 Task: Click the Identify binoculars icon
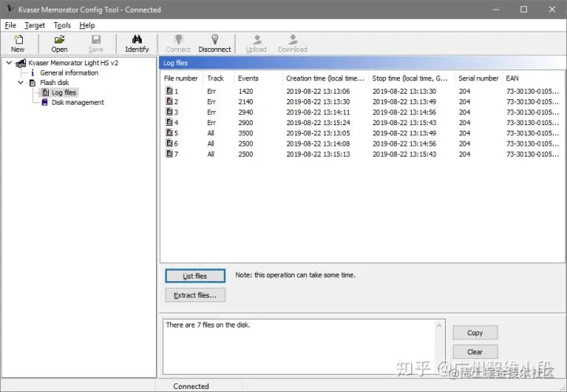tap(137, 39)
